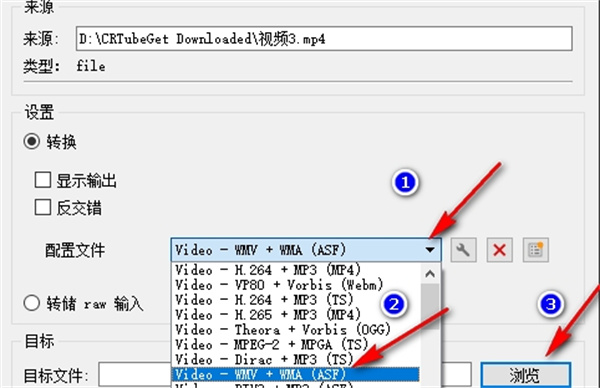600x388 pixels.
Task: Open the 配置文件 profile dropdown
Action: click(x=306, y=250)
